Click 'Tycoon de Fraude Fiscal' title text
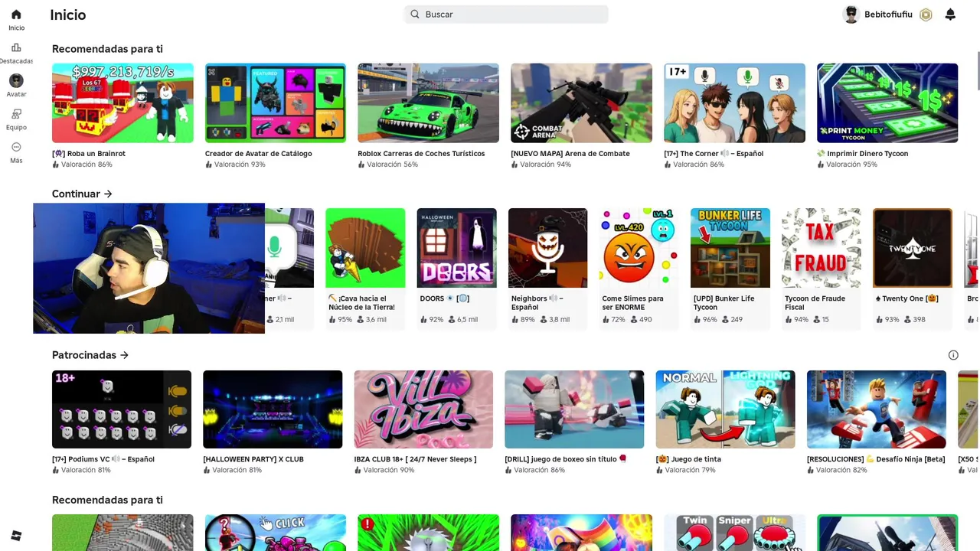The image size is (980, 551). [x=815, y=302]
